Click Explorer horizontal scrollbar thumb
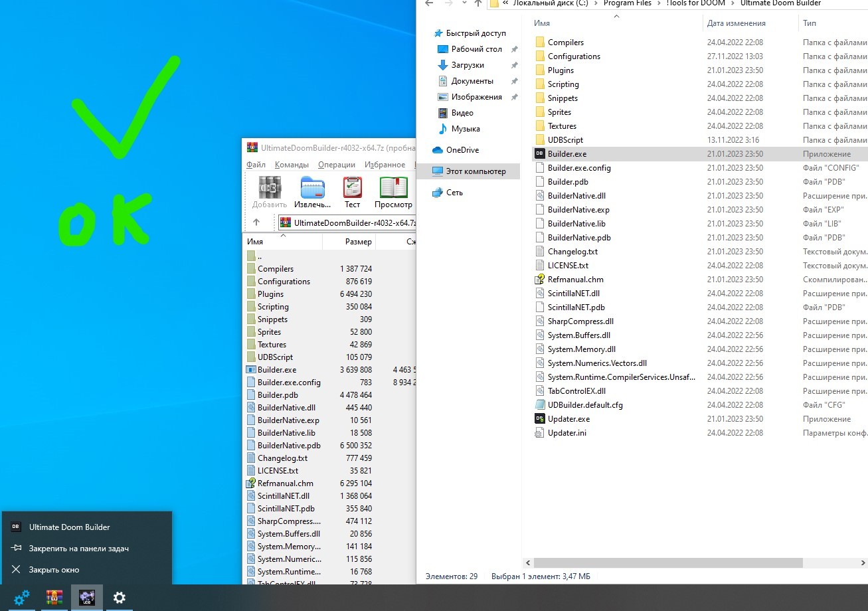The height and width of the screenshot is (611, 868). click(x=668, y=563)
